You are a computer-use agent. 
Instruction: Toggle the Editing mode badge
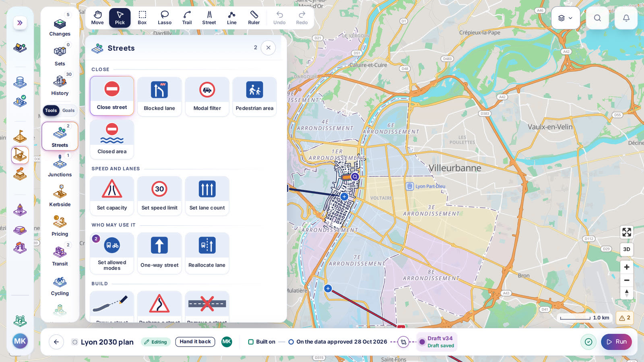(x=156, y=342)
